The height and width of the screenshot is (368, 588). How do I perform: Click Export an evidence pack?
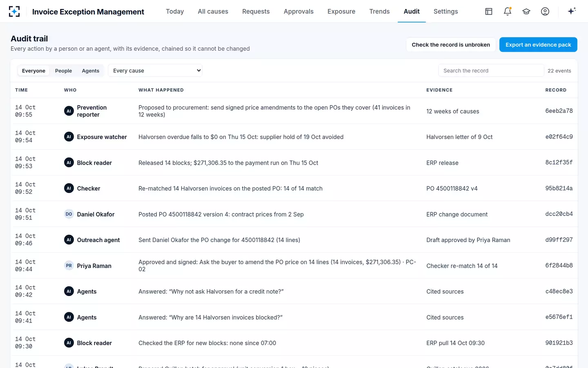point(538,45)
